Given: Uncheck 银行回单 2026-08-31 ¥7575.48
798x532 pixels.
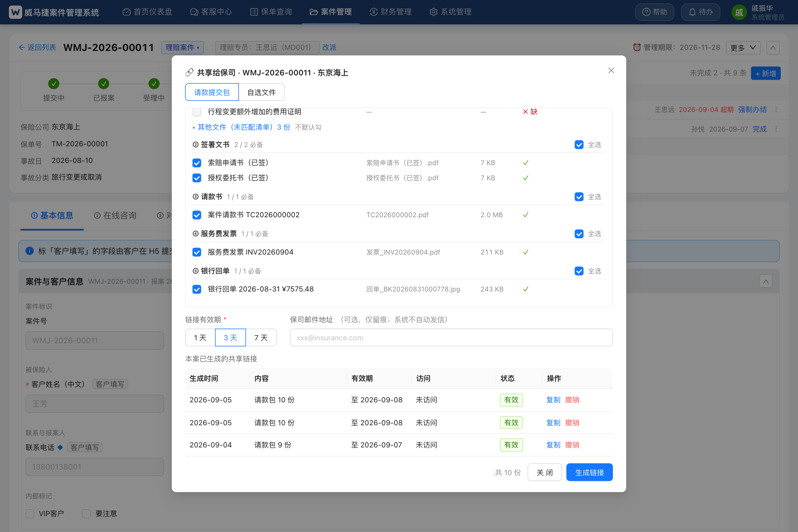Looking at the screenshot, I should (x=197, y=289).
